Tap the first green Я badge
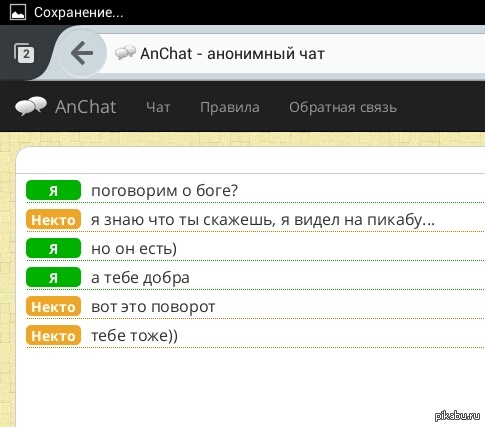The image size is (485, 427). [53, 190]
